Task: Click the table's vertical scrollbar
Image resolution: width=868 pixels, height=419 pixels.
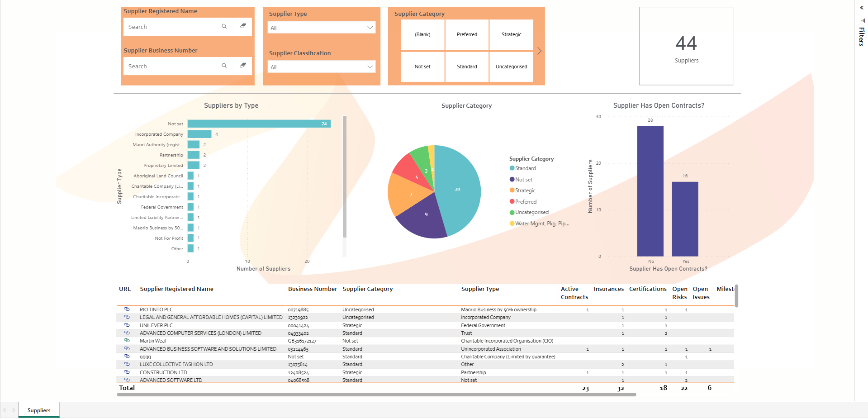Action: click(736, 296)
